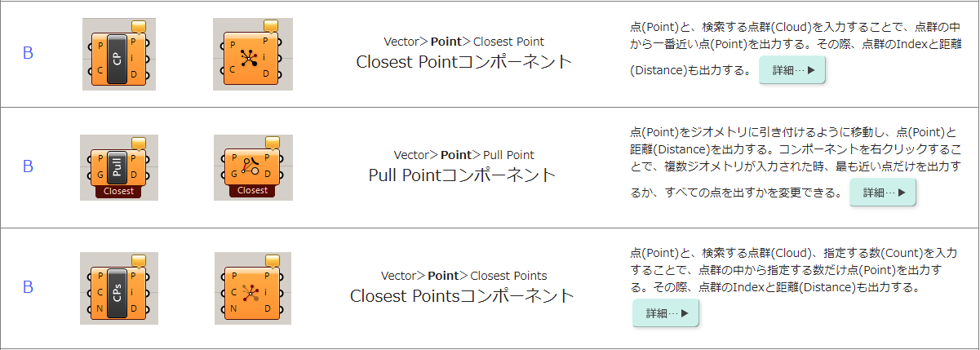Screen dimensions: 980x350
Task: Open the 詳細 button for Closest Points
Action: coord(666,313)
